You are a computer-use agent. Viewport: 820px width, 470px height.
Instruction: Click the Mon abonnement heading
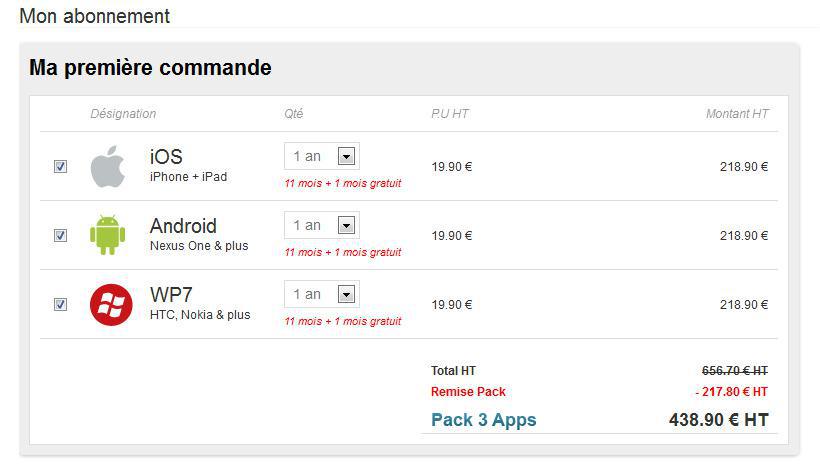click(x=95, y=16)
